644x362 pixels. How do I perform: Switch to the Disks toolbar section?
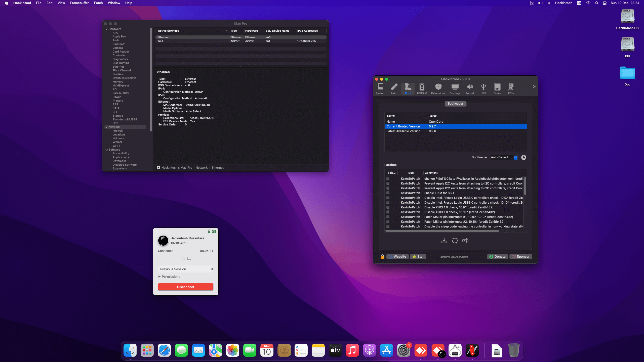coord(497,89)
